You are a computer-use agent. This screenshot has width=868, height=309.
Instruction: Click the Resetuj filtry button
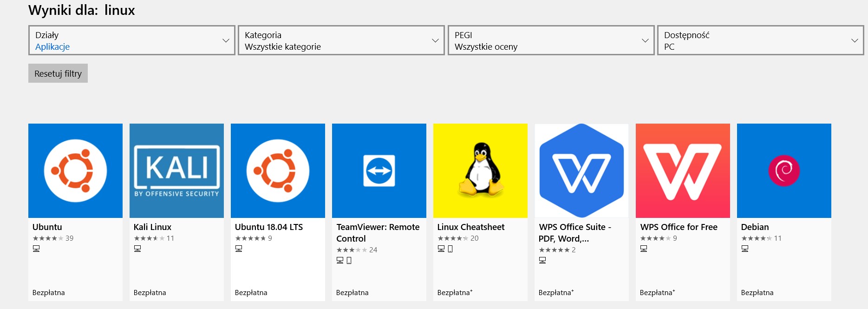tap(58, 73)
